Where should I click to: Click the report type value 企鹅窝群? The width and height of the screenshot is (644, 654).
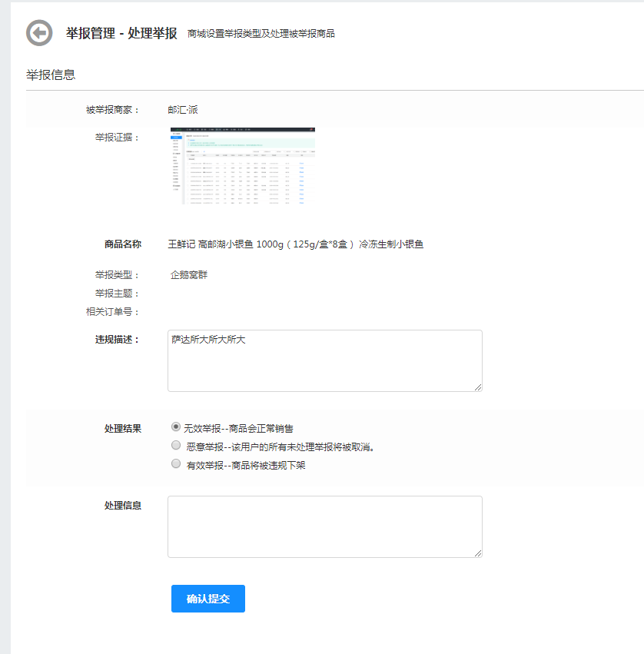click(x=189, y=275)
